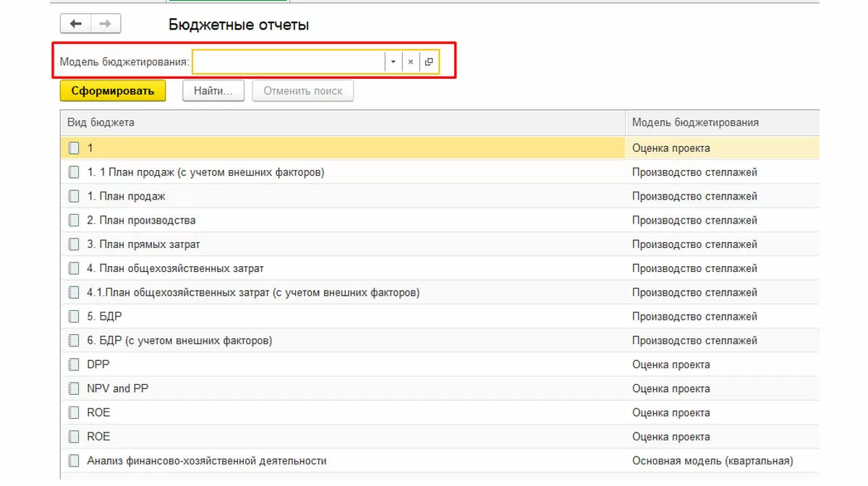
Task: Click the Модель бюджетирования input field
Action: click(288, 62)
